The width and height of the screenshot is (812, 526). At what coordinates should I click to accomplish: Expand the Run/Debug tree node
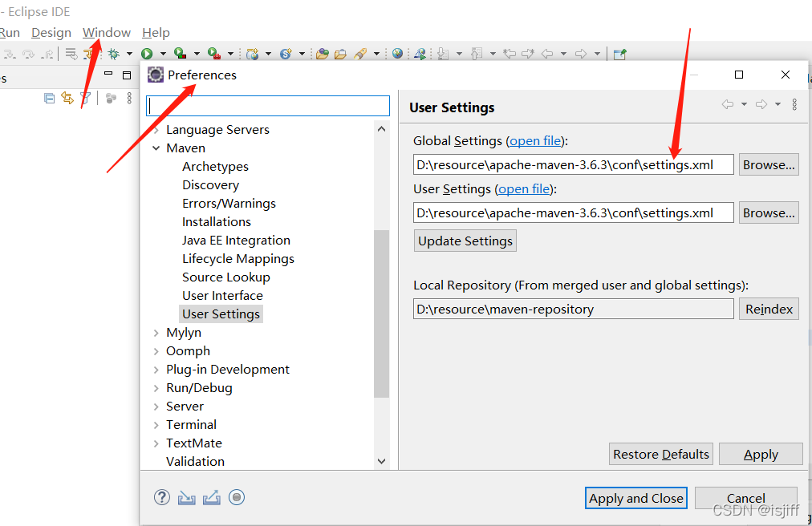point(156,388)
